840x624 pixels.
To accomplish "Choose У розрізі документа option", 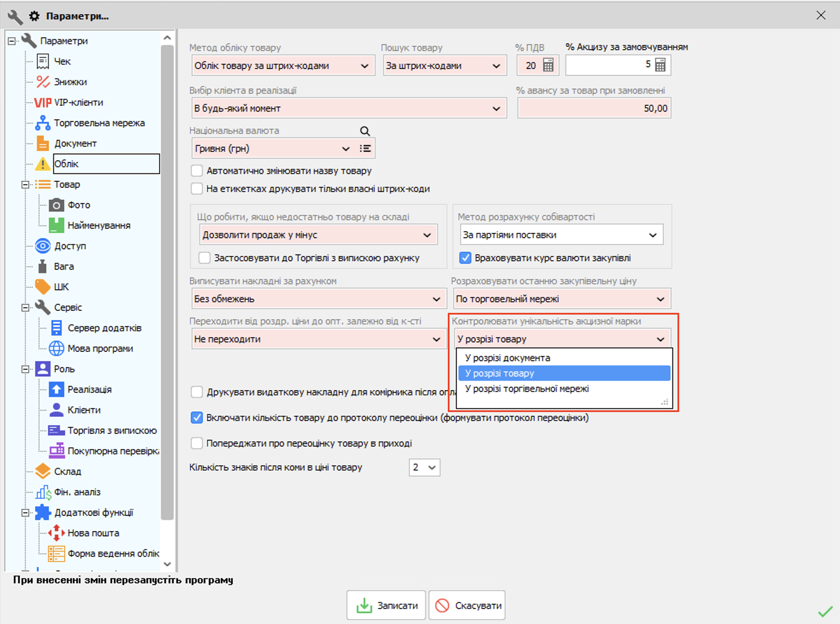I will [507, 358].
